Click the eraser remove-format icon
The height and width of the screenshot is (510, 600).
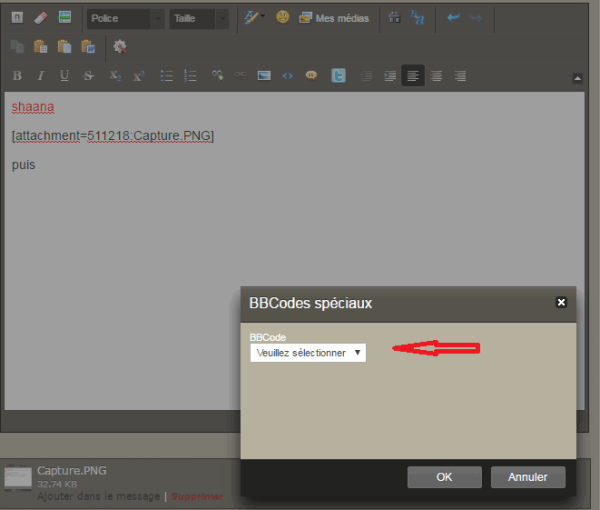41,18
